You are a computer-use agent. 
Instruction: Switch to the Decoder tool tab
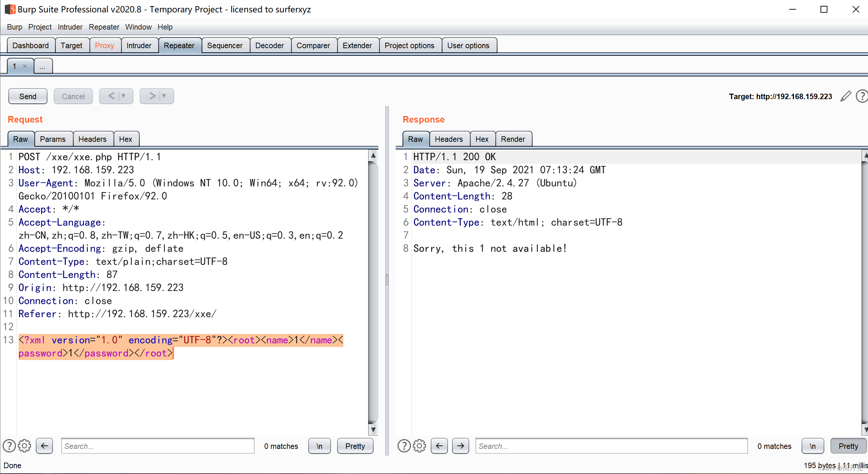269,45
